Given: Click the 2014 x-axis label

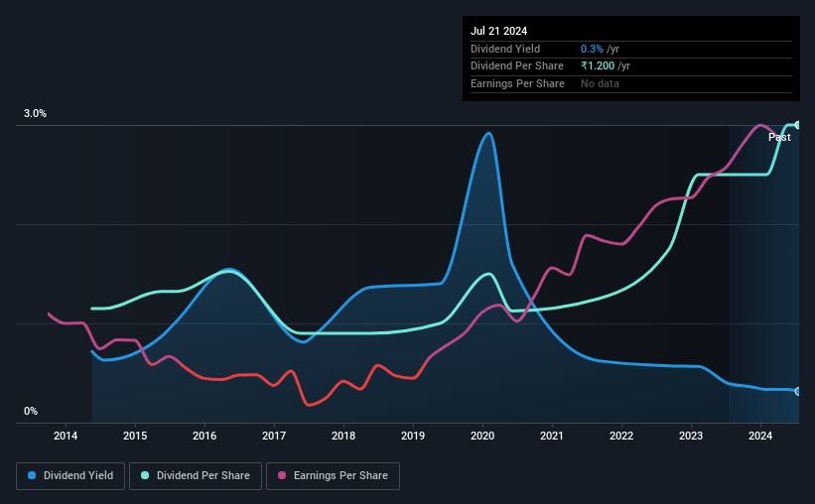Looking at the screenshot, I should (66, 436).
